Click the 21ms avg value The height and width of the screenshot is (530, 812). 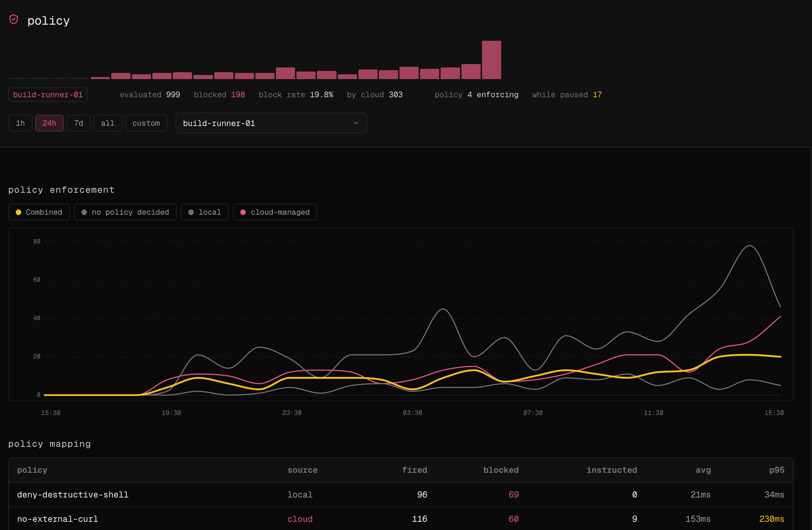pyautogui.click(x=700, y=495)
